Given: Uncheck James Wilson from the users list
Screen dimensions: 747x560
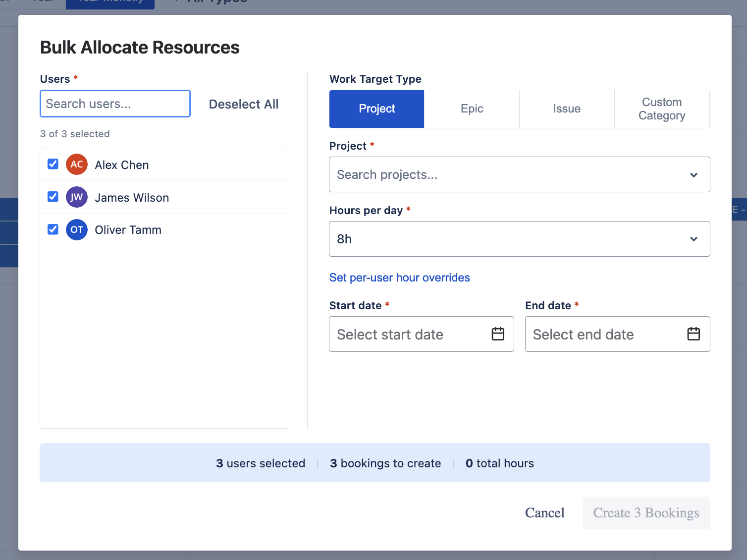Looking at the screenshot, I should [53, 196].
